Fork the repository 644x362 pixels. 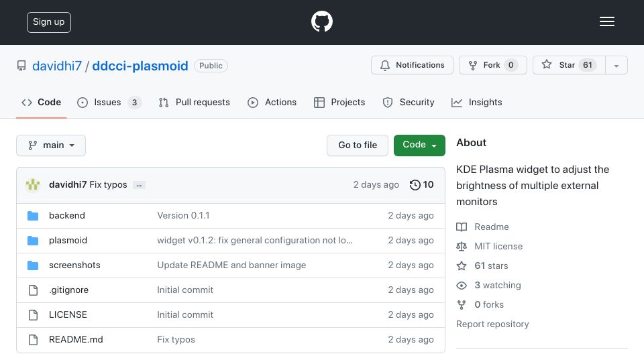tap(493, 65)
